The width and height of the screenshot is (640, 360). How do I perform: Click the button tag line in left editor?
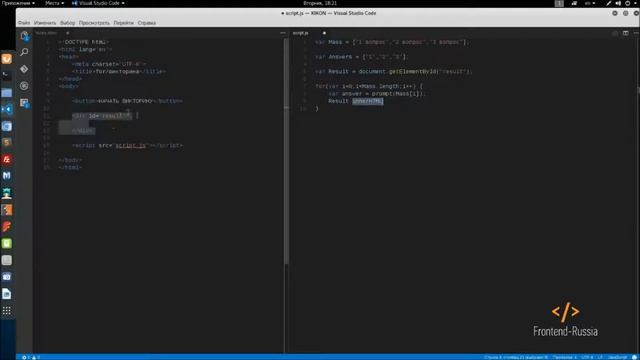point(127,101)
